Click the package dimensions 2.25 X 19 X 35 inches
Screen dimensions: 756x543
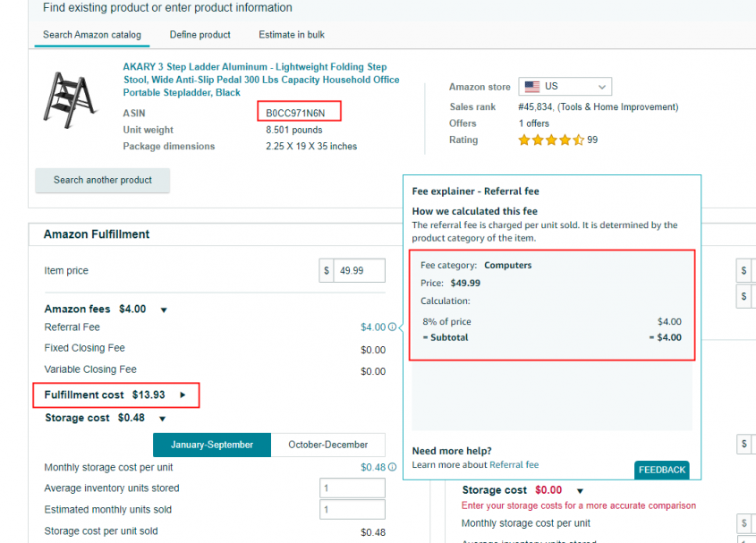click(x=311, y=146)
